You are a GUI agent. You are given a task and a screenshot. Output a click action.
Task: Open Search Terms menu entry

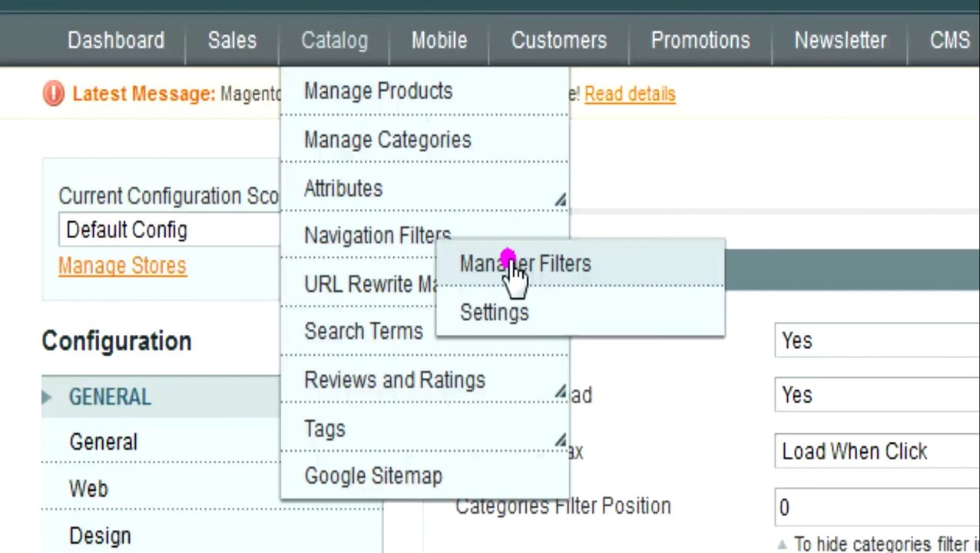pyautogui.click(x=363, y=332)
